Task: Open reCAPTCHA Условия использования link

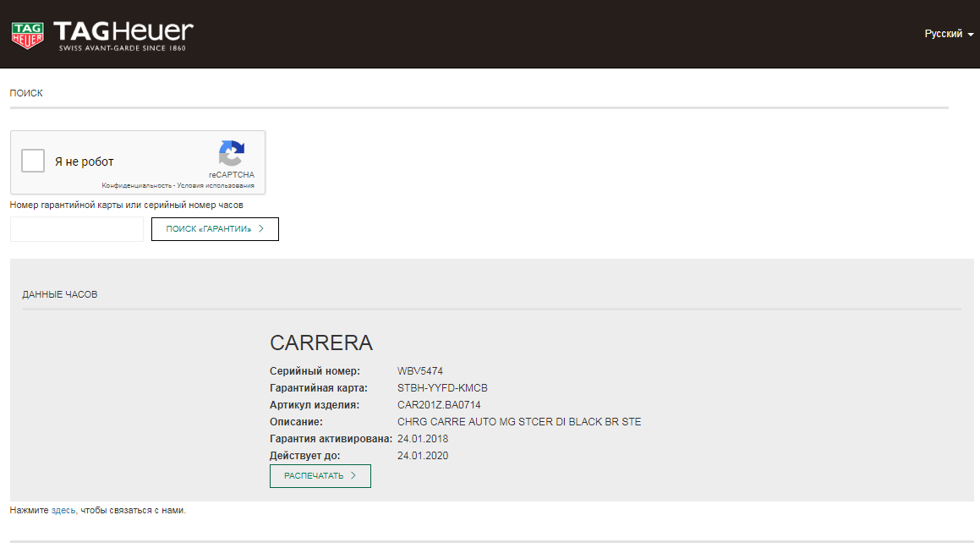Action: click(x=216, y=185)
